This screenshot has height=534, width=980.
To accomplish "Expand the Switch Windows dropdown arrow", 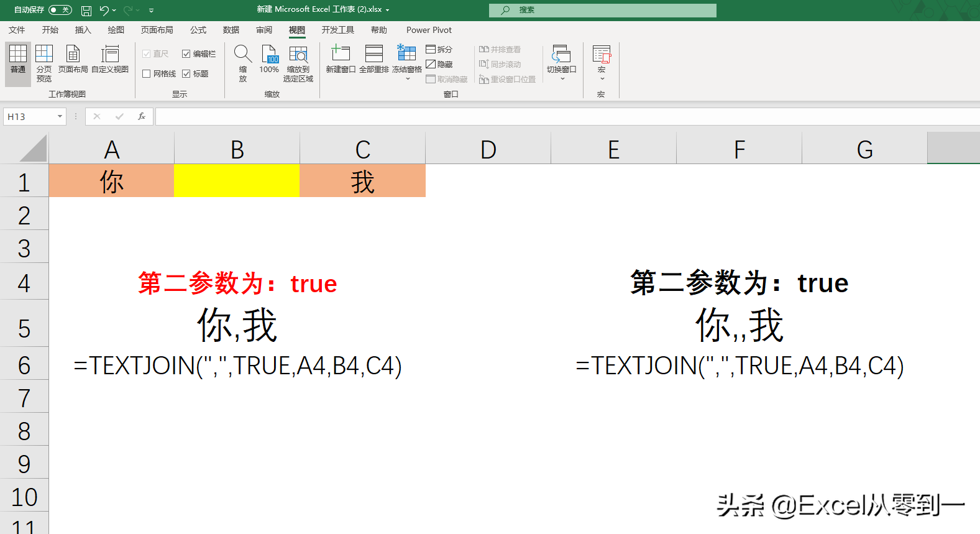I will pos(562,79).
